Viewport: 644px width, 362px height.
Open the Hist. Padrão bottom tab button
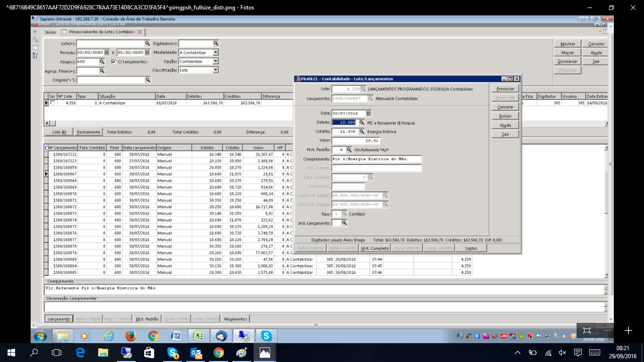tap(147, 319)
